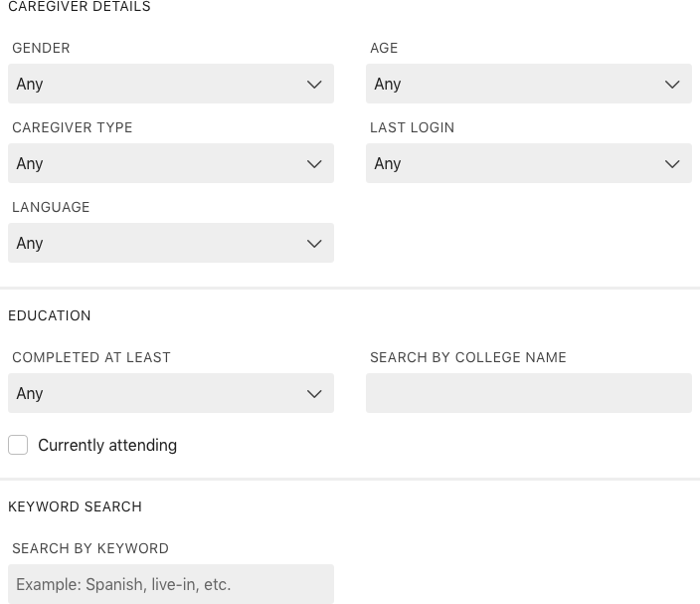Click the Language field chevron arrow

click(x=314, y=244)
